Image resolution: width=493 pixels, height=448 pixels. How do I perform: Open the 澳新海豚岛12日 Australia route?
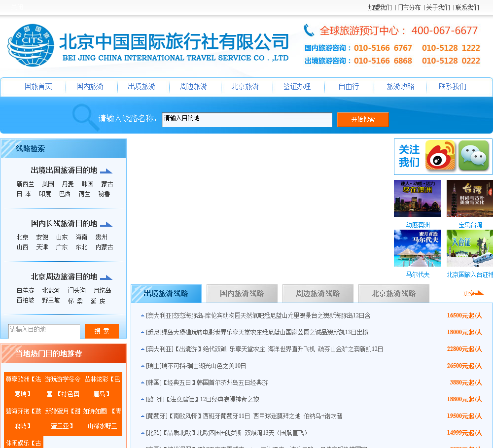[x=258, y=315]
